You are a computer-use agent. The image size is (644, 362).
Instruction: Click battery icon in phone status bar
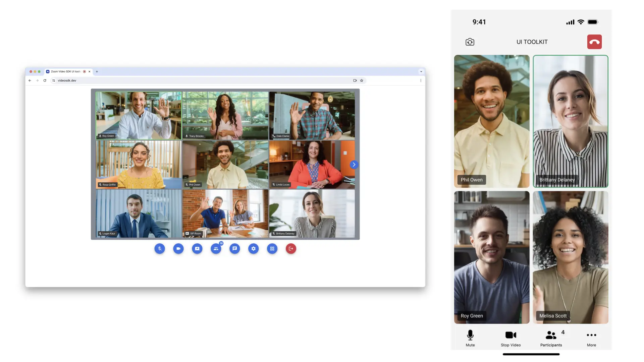[593, 22]
